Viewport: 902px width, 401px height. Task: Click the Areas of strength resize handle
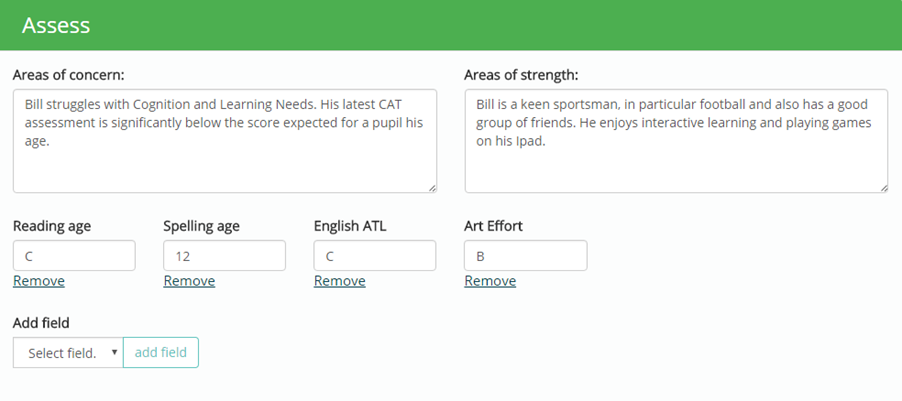pos(883,187)
